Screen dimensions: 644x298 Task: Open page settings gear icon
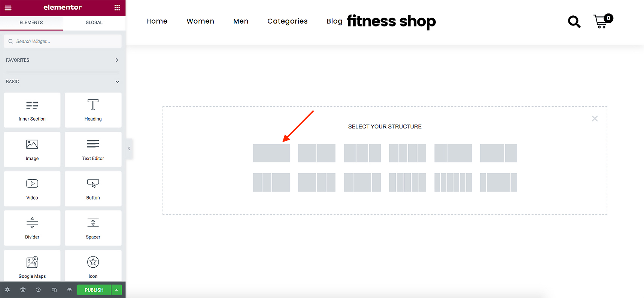pos(7,290)
